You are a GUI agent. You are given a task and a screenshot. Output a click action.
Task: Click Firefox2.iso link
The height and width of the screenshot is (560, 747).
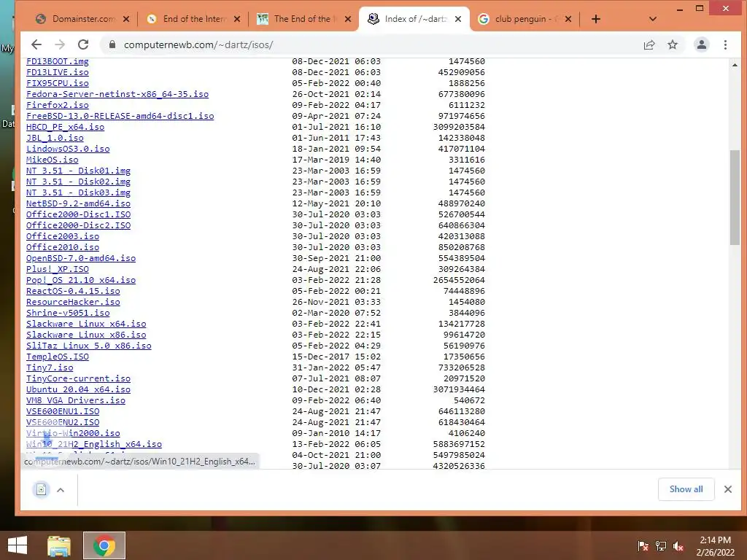click(x=57, y=105)
